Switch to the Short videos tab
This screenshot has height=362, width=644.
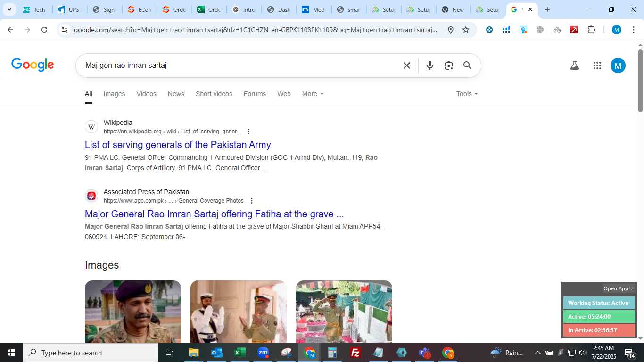(214, 94)
